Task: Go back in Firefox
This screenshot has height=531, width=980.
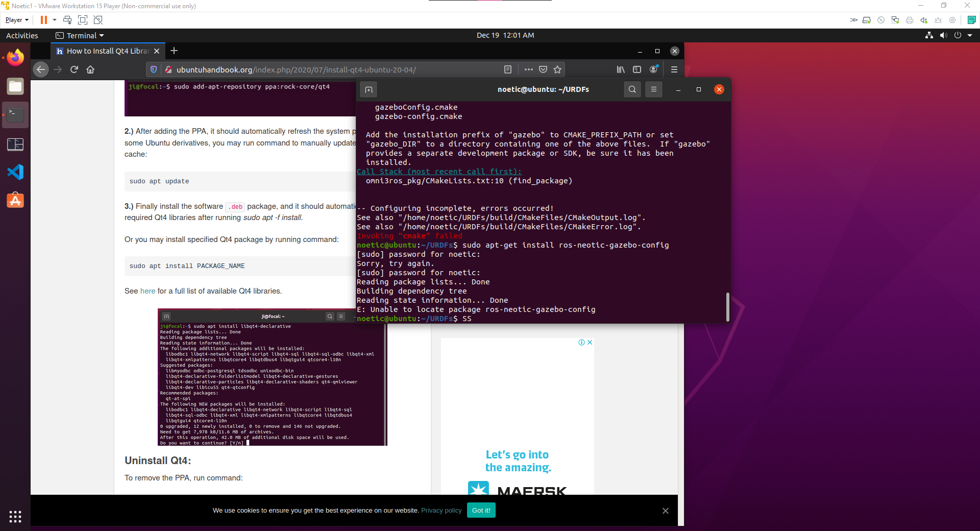Action: (x=41, y=69)
